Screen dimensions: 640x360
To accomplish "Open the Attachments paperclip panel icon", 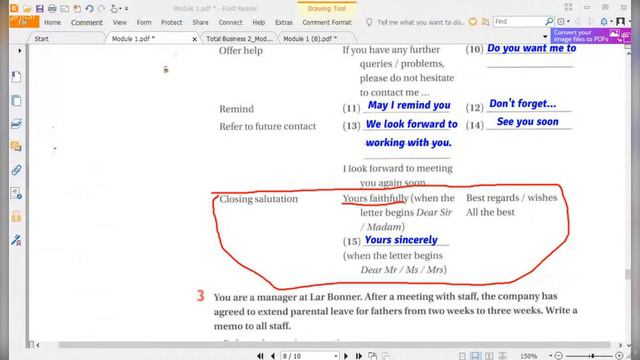I will (16, 170).
